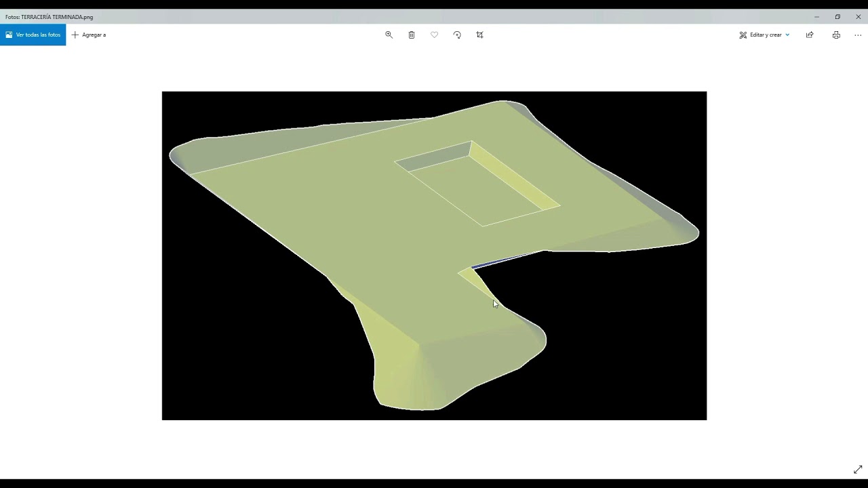Screen dimensions: 868x488
Task: Select the crop tool icon
Action: pos(480,35)
